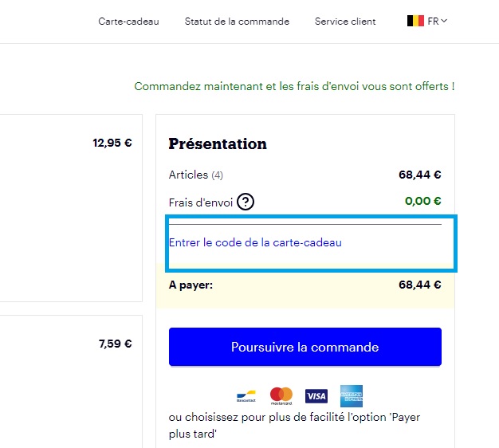Click the 12,95 € item price

(x=112, y=143)
